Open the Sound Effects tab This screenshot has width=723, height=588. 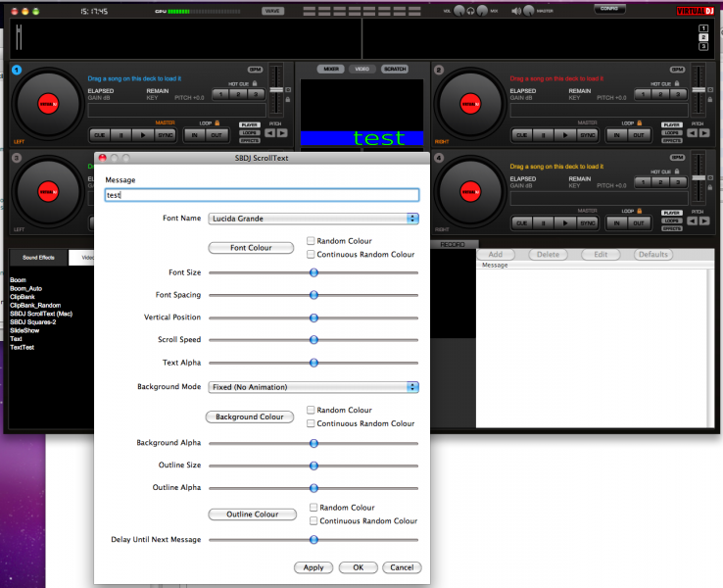38,258
